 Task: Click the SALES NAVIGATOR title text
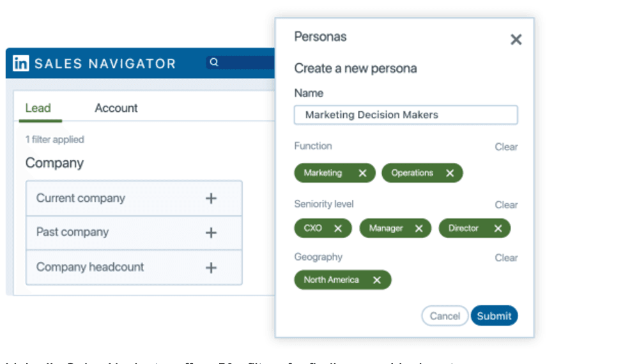pos(105,63)
